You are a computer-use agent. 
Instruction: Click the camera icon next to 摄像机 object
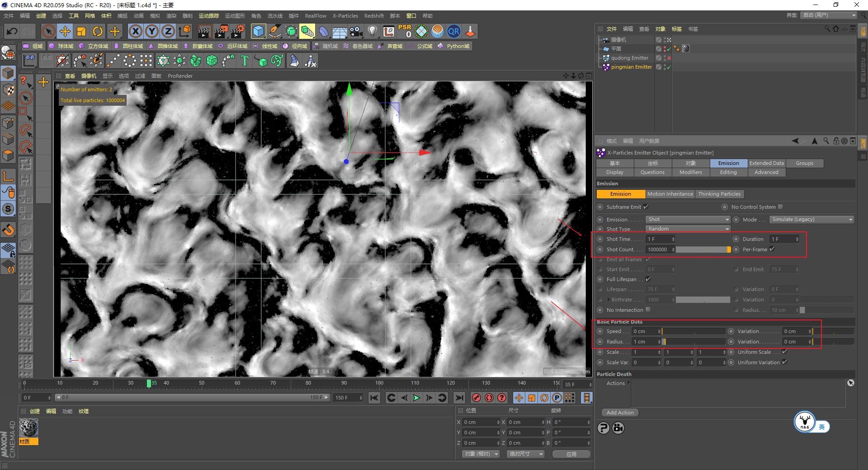point(606,40)
